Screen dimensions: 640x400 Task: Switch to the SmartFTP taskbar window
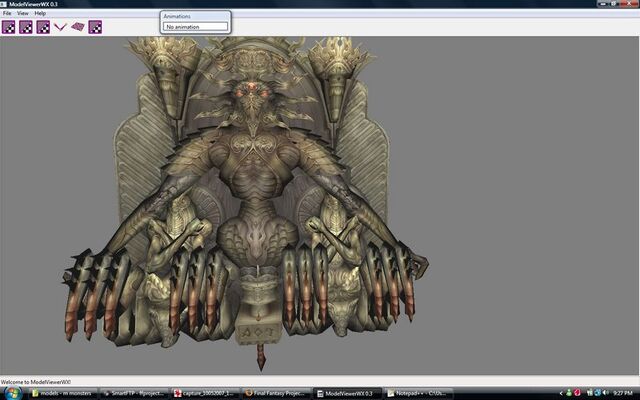(x=134, y=393)
